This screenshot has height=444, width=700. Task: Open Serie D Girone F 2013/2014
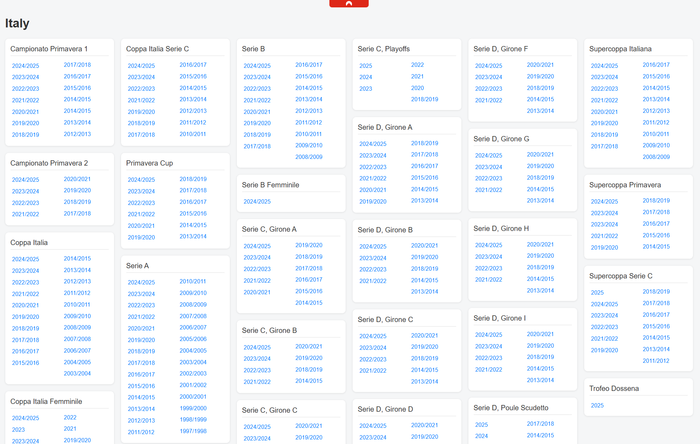(540, 111)
